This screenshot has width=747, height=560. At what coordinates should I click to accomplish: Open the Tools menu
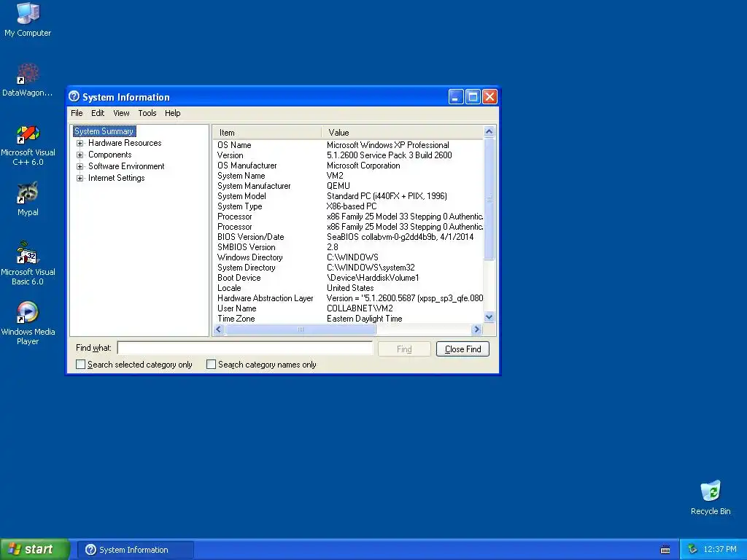pos(147,113)
